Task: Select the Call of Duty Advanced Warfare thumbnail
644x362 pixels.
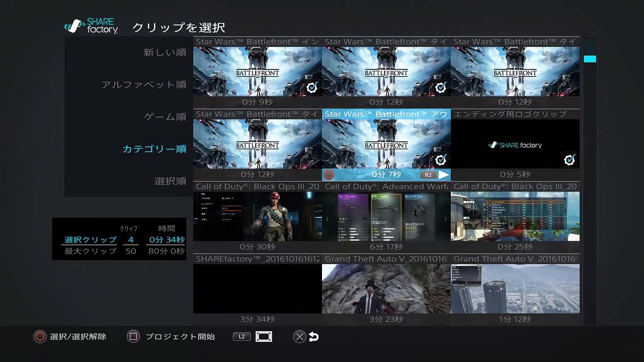Action: (x=386, y=216)
